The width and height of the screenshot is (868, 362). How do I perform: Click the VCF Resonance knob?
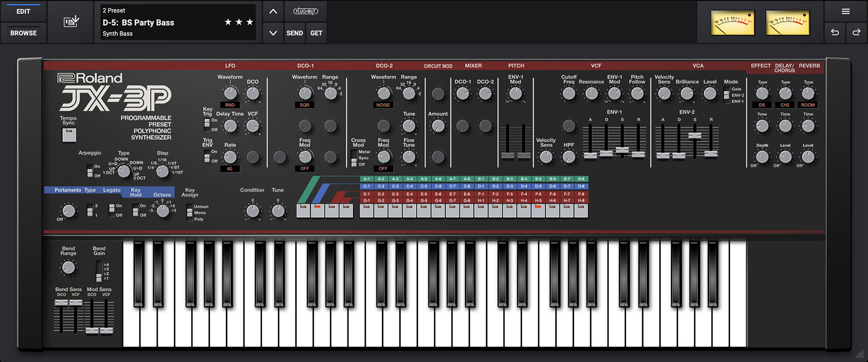[592, 93]
